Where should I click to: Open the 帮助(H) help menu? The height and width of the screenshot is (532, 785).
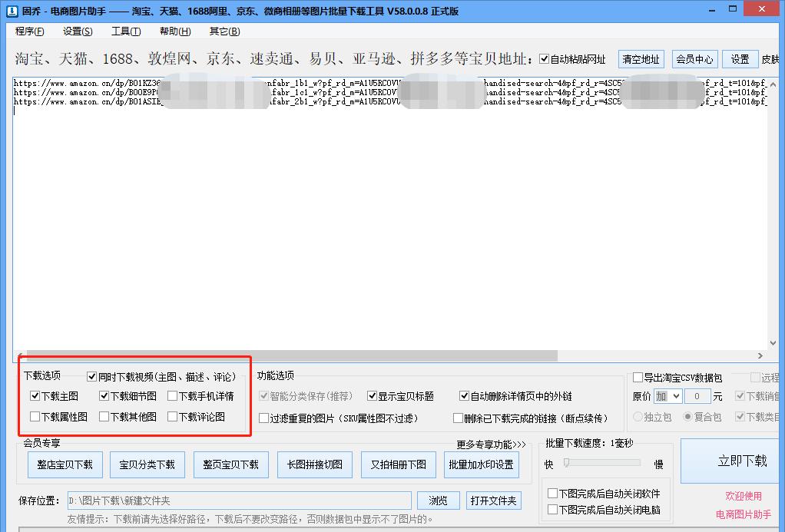click(174, 31)
